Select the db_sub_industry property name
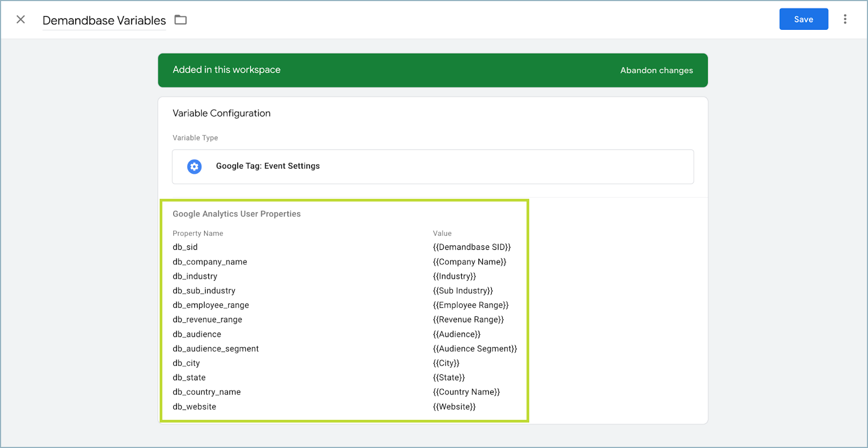 pyautogui.click(x=204, y=291)
